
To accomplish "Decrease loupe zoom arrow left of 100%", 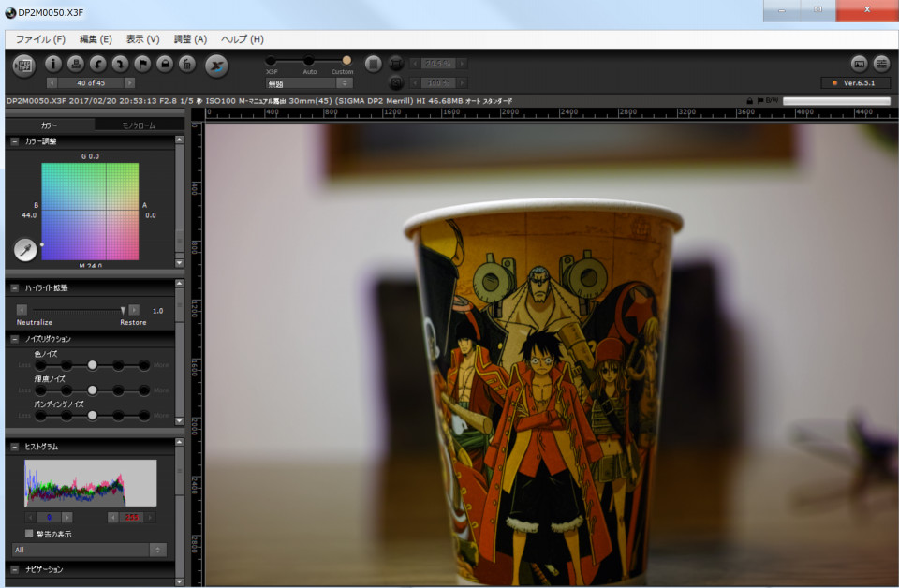I will (x=415, y=83).
